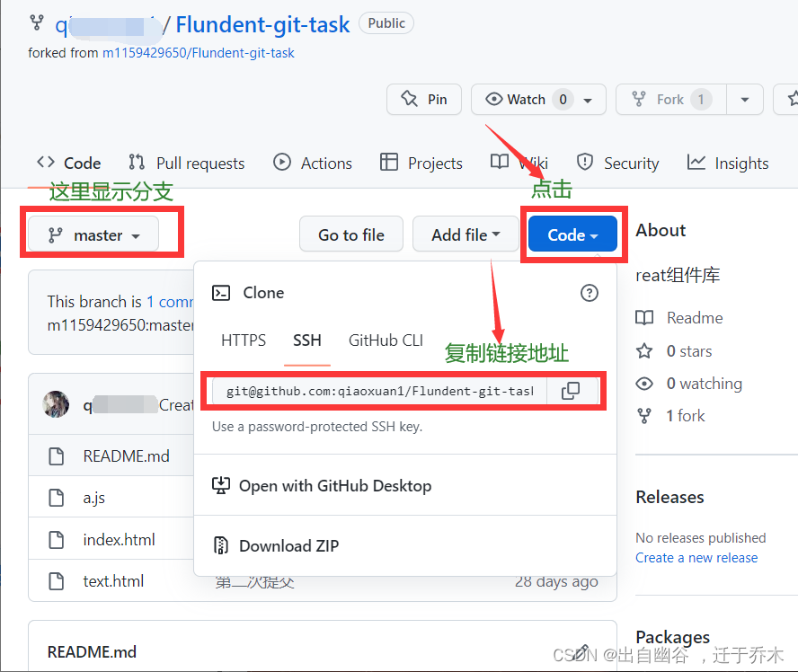The image size is (798, 672).
Task: Click the a.js file icon
Action: tap(56, 498)
